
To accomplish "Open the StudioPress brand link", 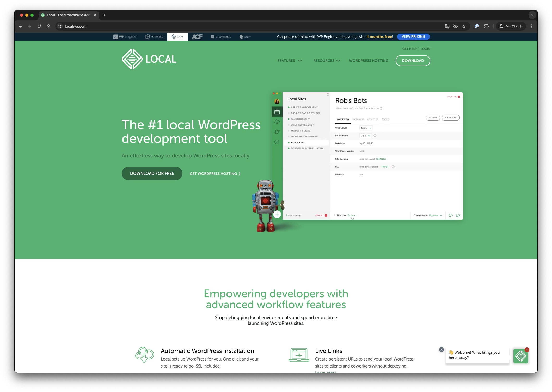I will click(221, 37).
